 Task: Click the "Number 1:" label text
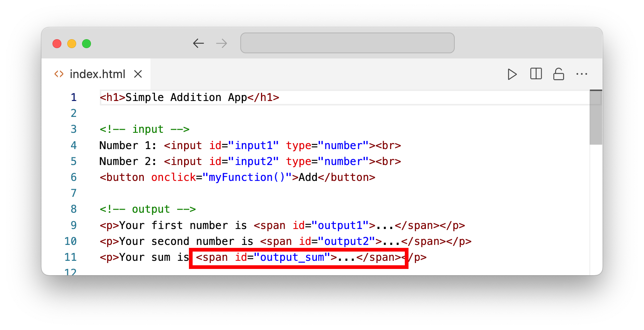[128, 145]
